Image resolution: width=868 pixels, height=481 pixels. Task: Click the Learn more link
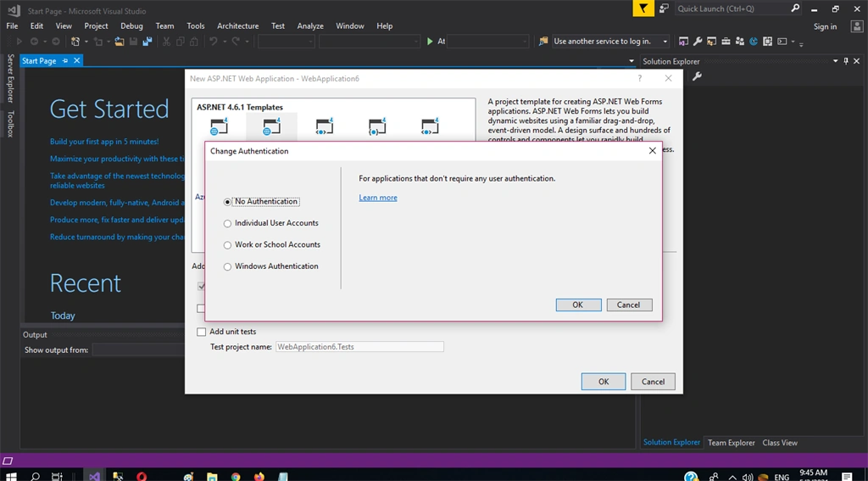point(378,198)
